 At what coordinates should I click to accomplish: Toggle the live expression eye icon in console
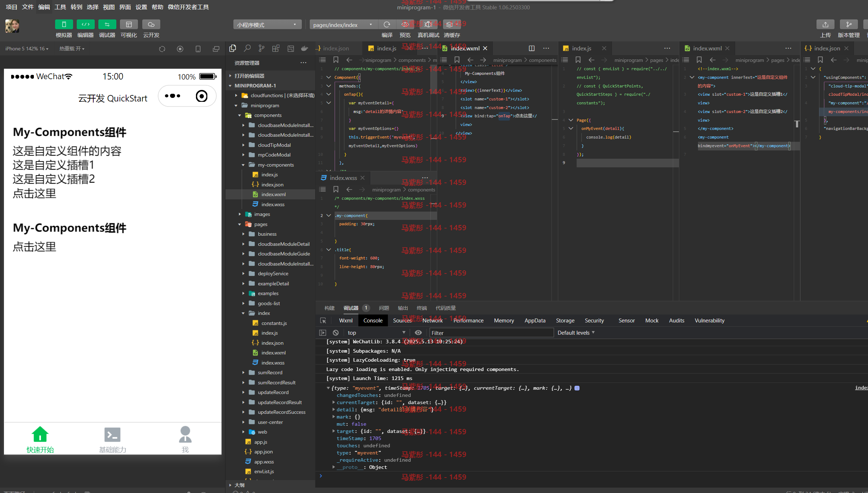coord(418,333)
